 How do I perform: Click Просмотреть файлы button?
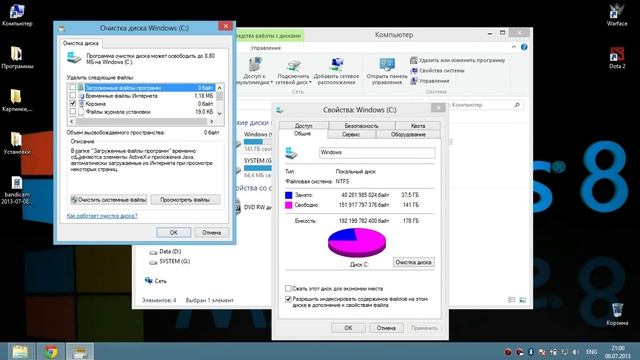(x=185, y=200)
